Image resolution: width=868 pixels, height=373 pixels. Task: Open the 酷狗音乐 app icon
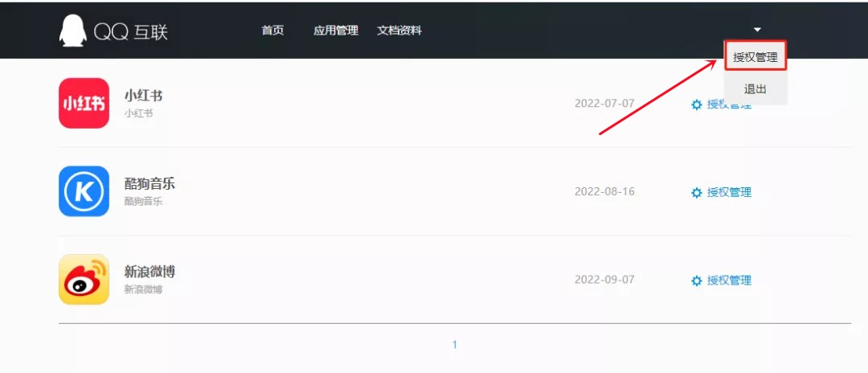[x=84, y=191]
